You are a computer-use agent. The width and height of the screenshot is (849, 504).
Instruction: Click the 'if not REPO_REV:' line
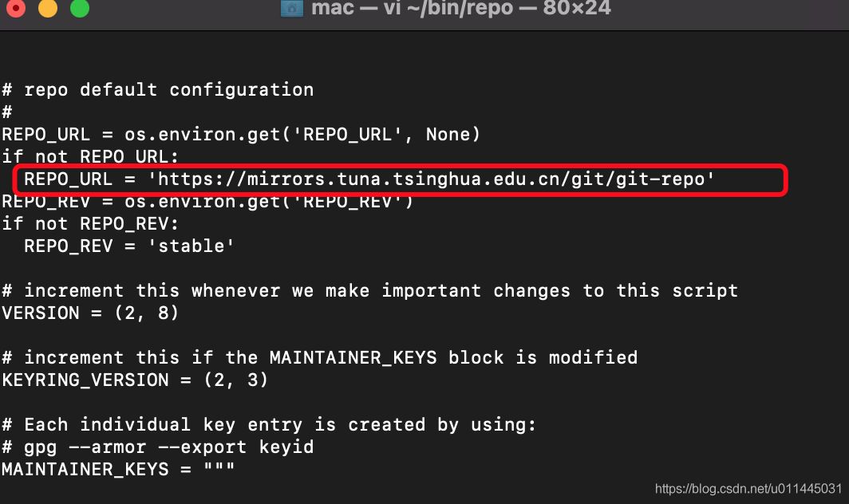coord(90,223)
